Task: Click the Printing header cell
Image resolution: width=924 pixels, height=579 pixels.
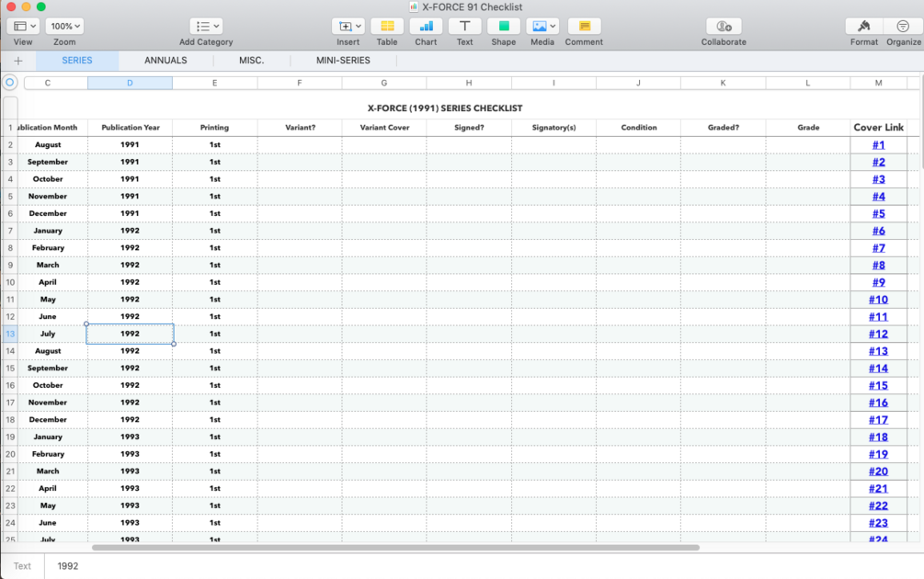Action: click(214, 128)
